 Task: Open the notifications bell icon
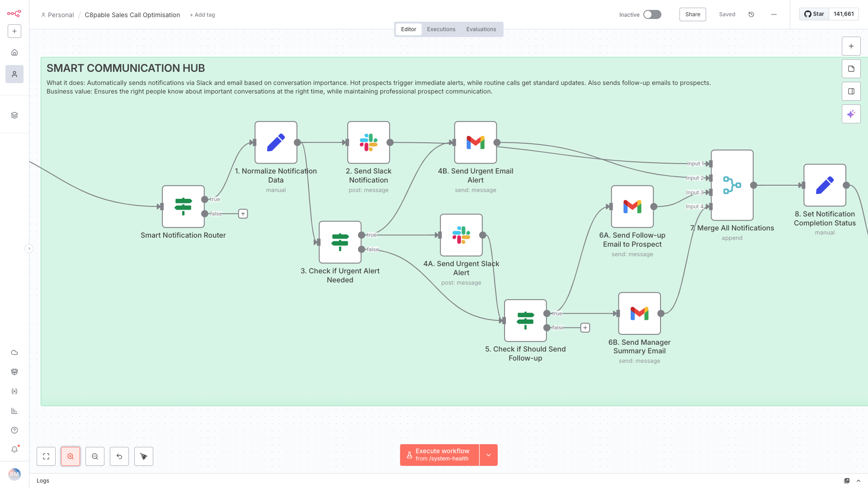[14, 450]
